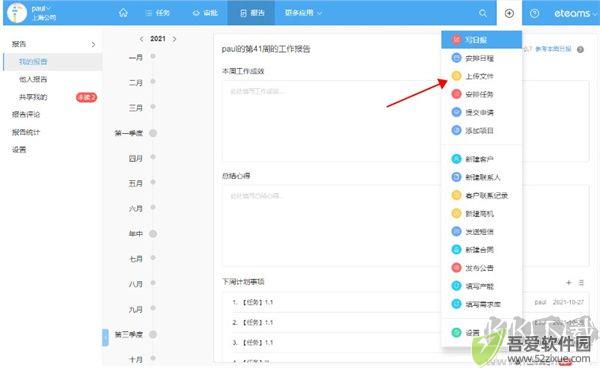The width and height of the screenshot is (600, 368).
Task: Pick 新建合同 in the quick-create menu
Action: pyautogui.click(x=481, y=250)
